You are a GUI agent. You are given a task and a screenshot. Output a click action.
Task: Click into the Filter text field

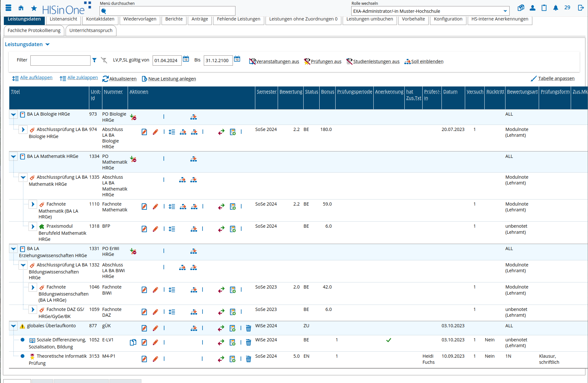[60, 60]
